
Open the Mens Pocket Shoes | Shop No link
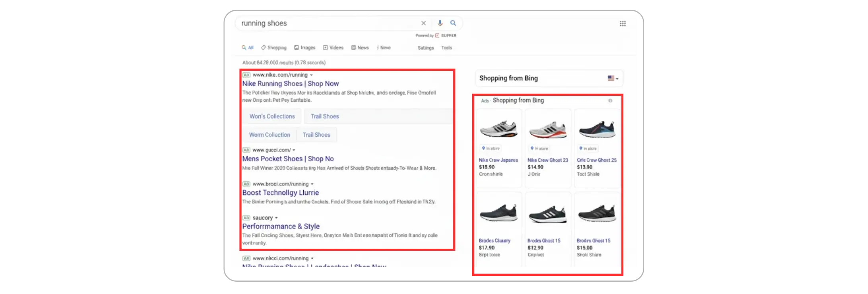288,159
